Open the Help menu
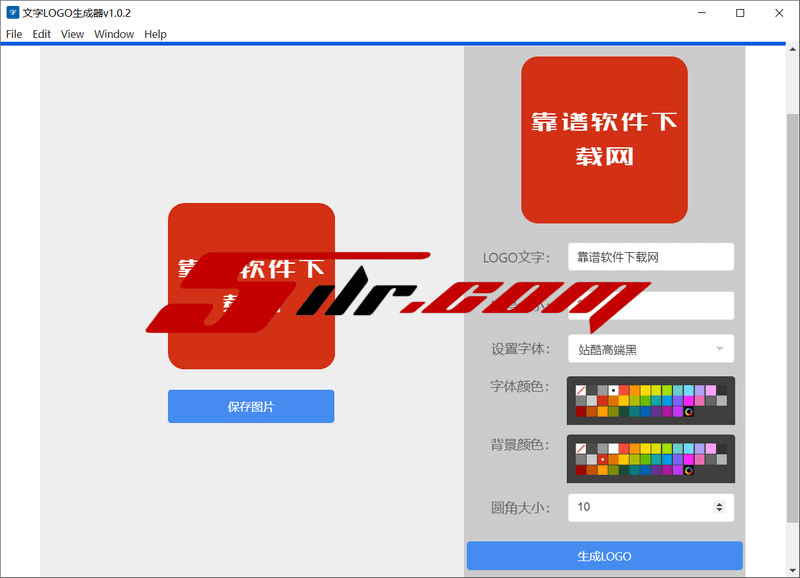800x578 pixels. point(155,34)
